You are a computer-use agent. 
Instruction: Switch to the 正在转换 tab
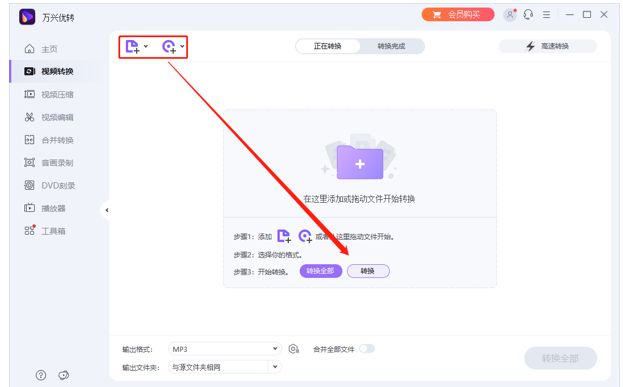[328, 46]
